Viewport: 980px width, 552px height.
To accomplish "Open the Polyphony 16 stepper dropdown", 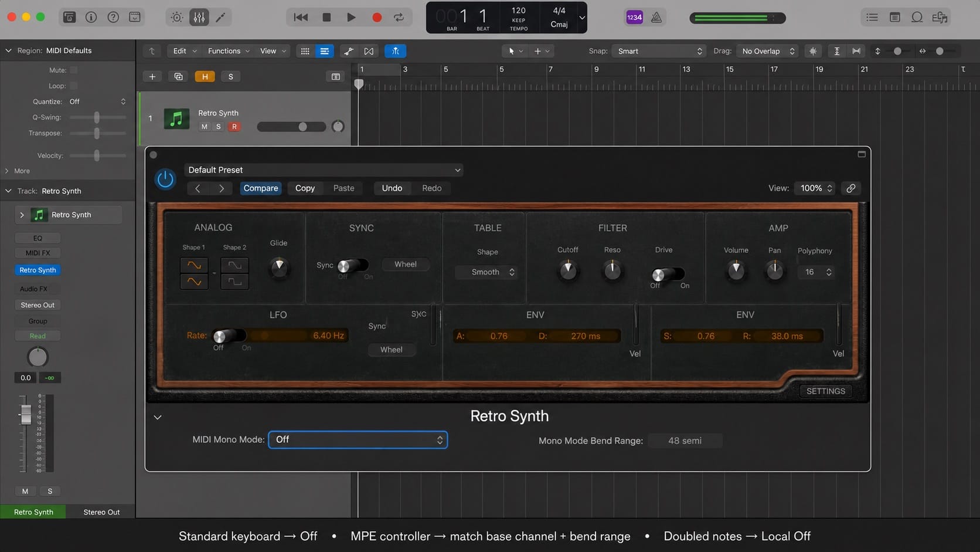I will (815, 272).
